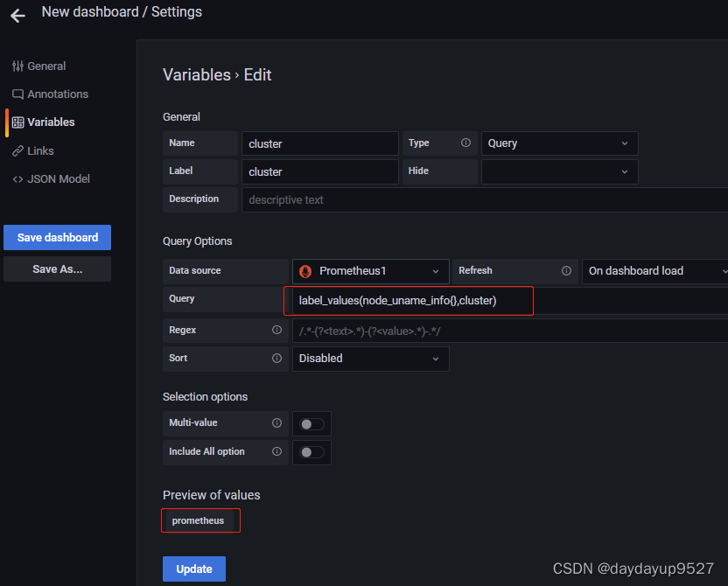Click into the Regex input field
Screen dimensions: 728x586
pos(507,331)
